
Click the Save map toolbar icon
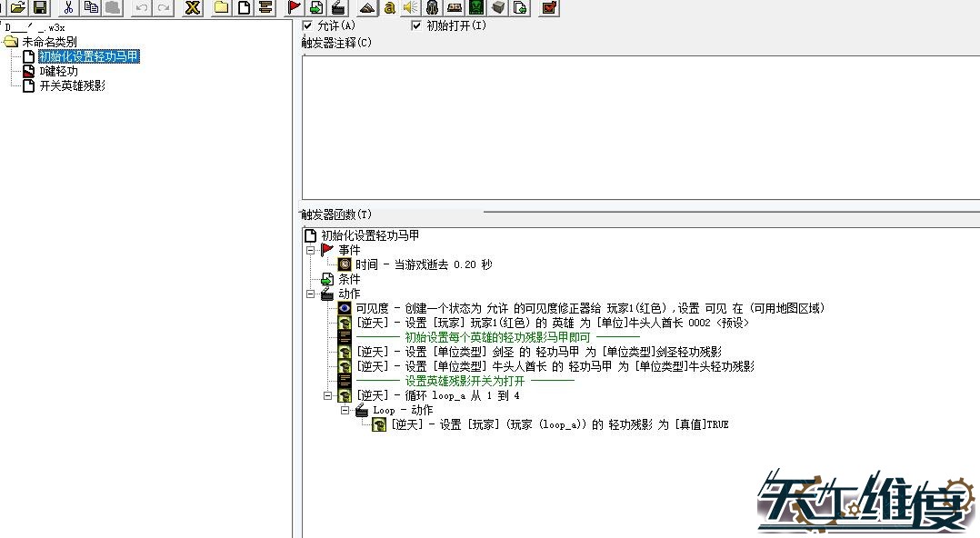click(40, 8)
